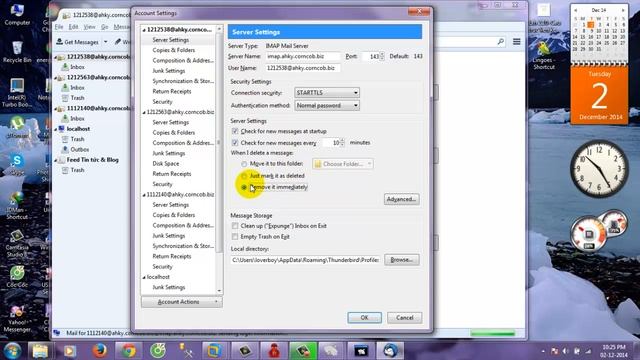Click the Windows Start button
Viewport: 640px width, 360px height.
click(12, 351)
